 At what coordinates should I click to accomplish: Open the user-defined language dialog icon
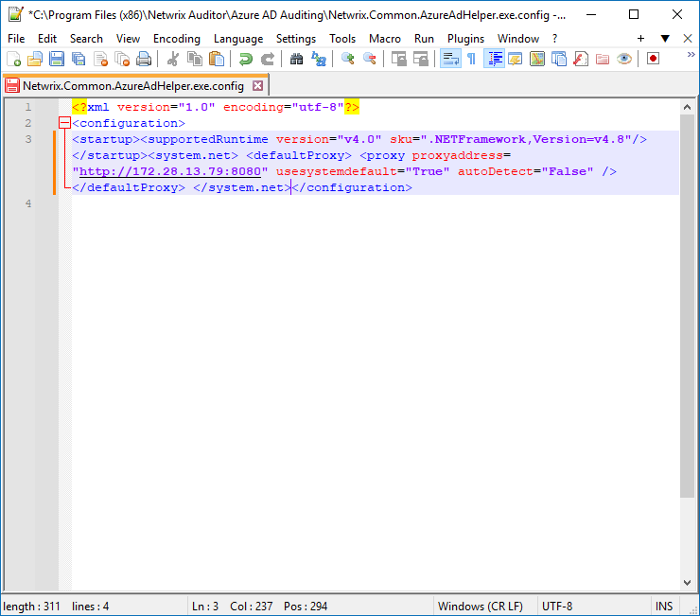[516, 59]
